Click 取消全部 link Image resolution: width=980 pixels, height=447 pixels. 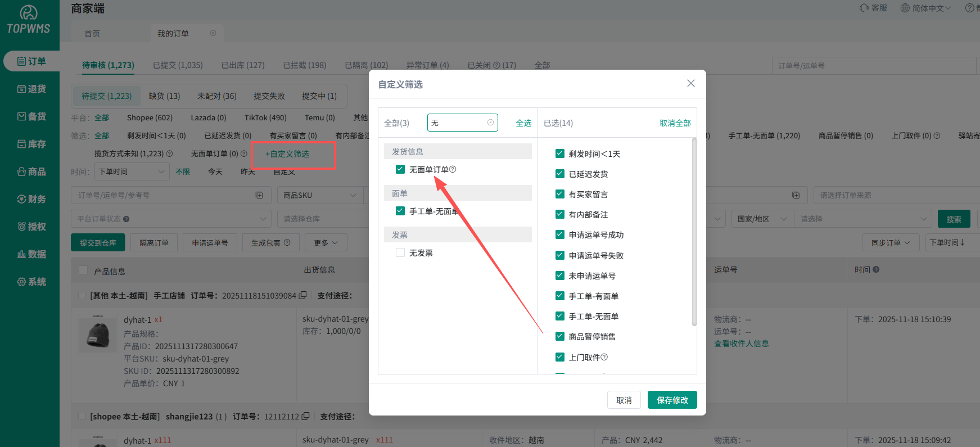[675, 123]
